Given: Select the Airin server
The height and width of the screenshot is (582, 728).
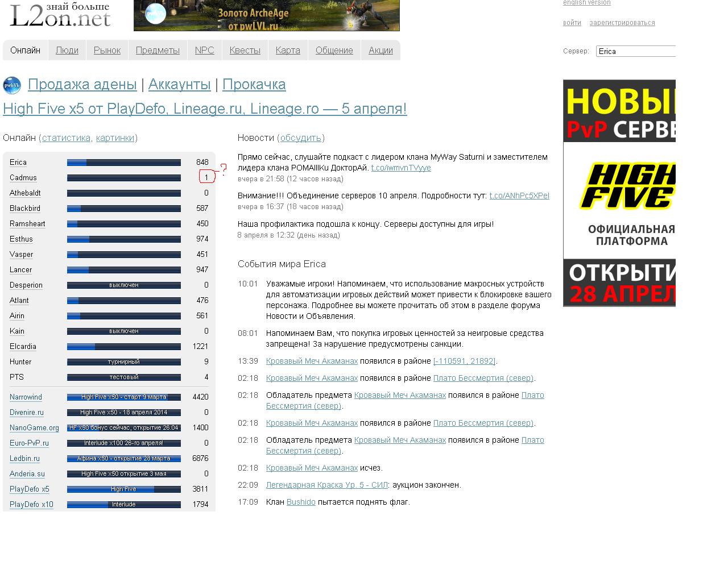Looking at the screenshot, I should tap(17, 316).
